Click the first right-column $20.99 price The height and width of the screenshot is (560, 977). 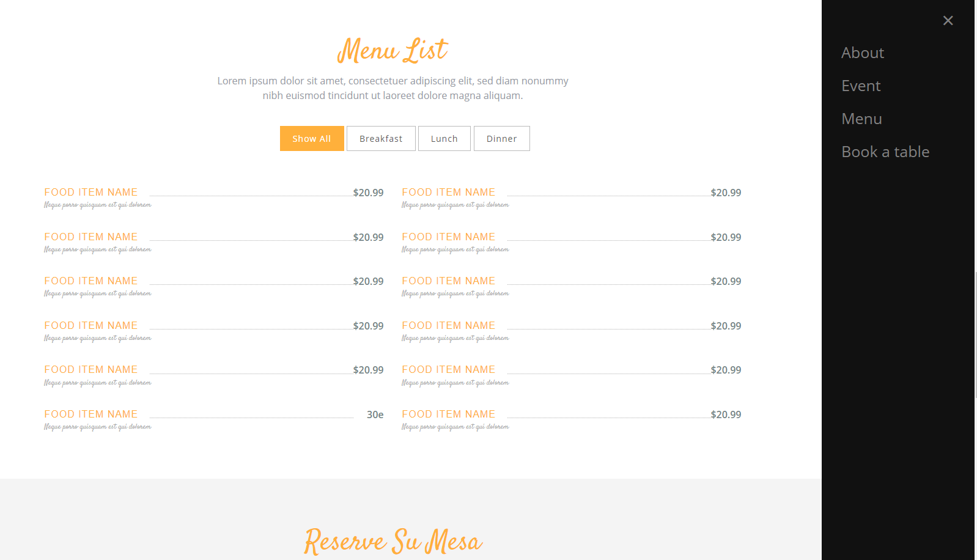[726, 193]
